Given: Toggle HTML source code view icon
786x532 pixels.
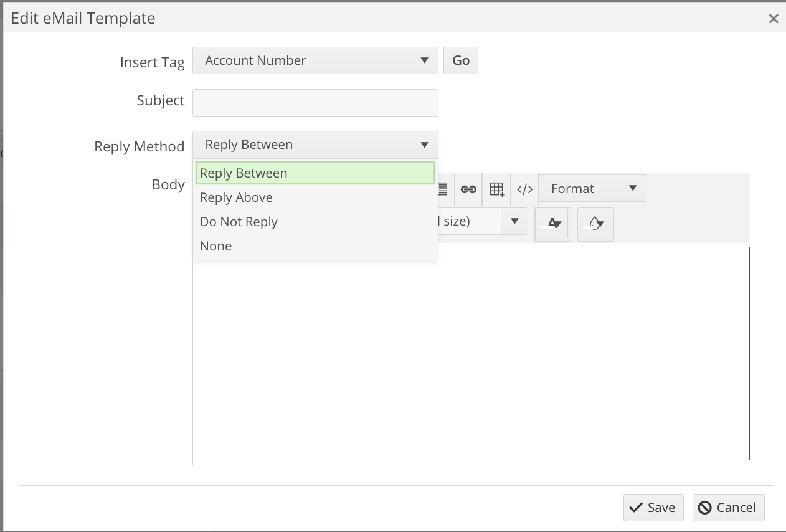Looking at the screenshot, I should point(524,189).
